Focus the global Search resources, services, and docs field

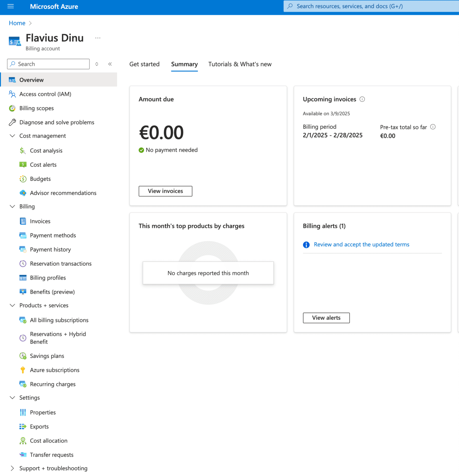click(371, 6)
